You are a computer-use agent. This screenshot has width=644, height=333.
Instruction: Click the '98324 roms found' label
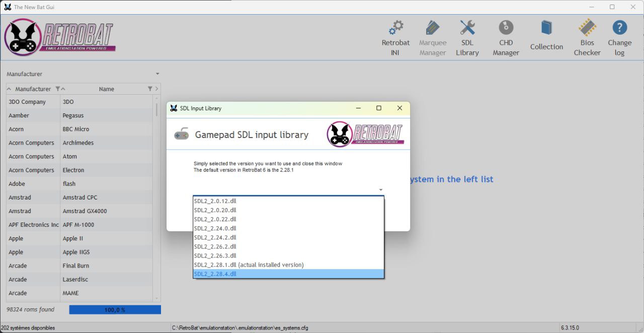pos(30,309)
